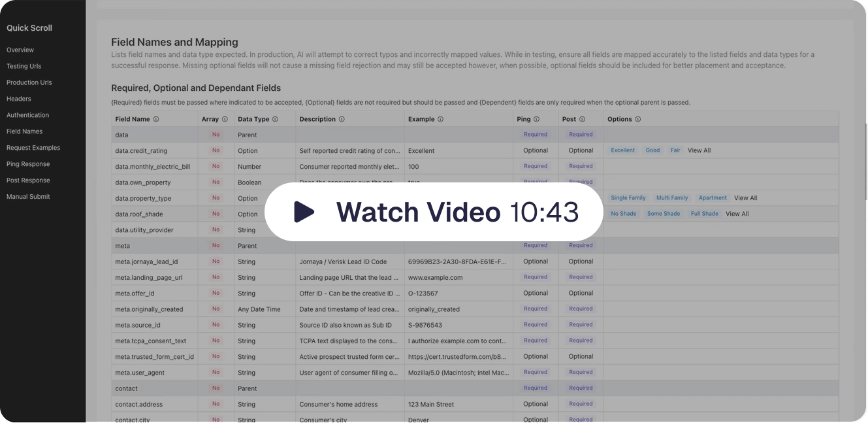Play the Watch Video button
The height and width of the screenshot is (423, 868).
[433, 212]
